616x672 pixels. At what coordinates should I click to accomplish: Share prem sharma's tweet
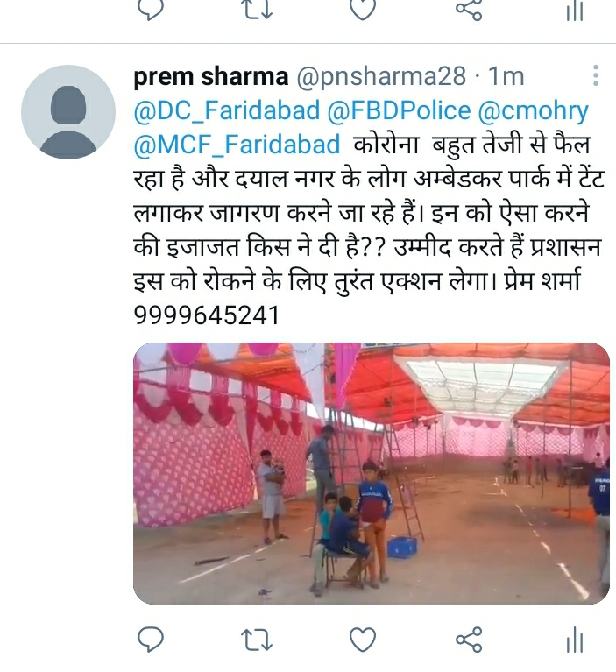point(469,640)
